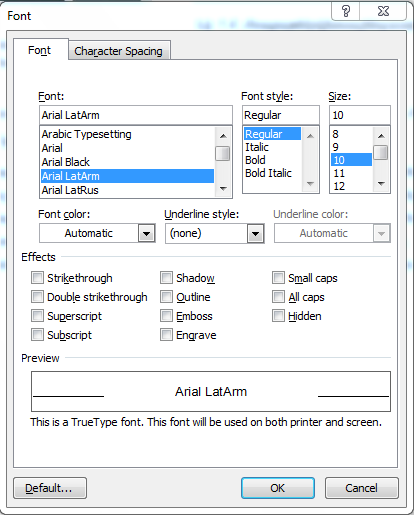Check the Engrave checkbox

(166, 334)
